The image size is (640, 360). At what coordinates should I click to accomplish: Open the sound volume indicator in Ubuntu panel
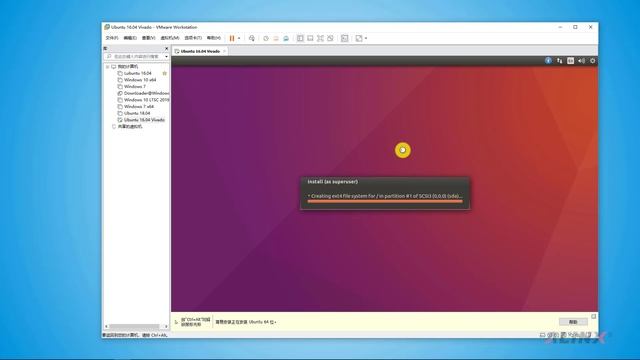tap(582, 61)
